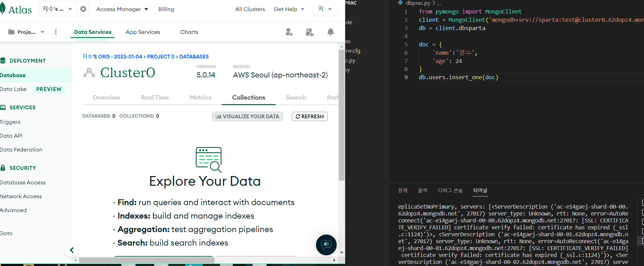
Task: Click code line 9 db.users.insert_one(doc)
Action: pos(459,77)
